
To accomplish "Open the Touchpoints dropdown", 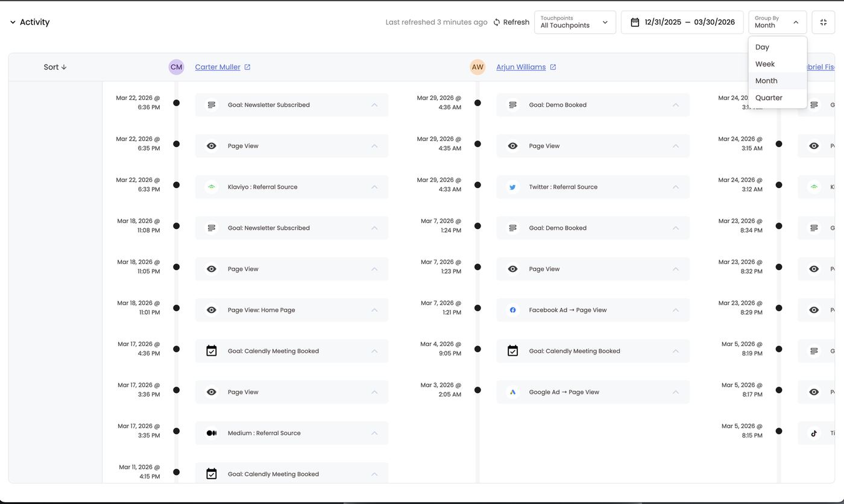I will point(575,22).
